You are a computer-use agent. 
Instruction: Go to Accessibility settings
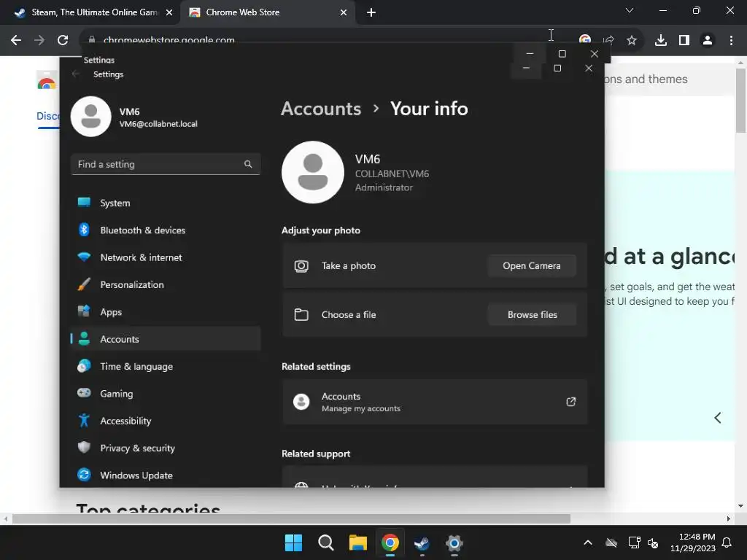166,421
